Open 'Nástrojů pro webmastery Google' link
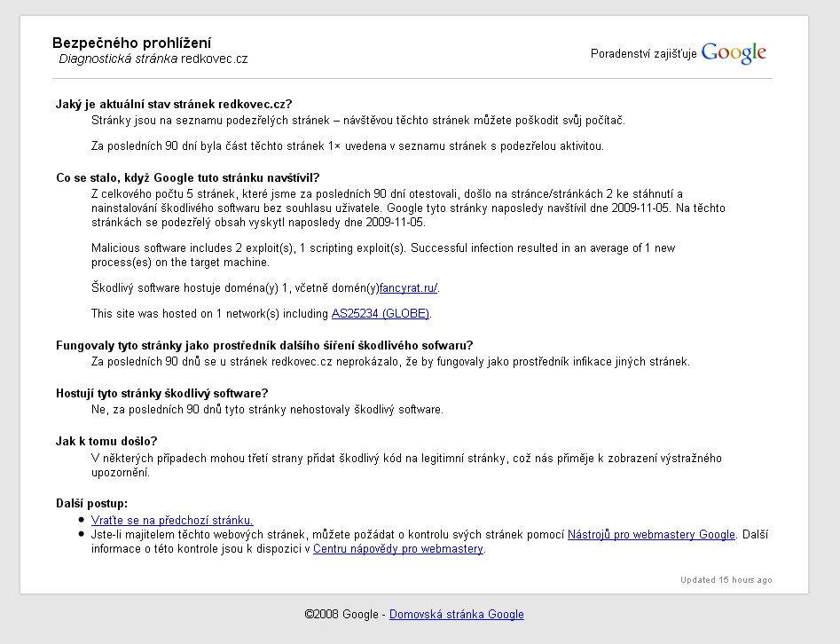Screen dimensions: 840x644 [x=651, y=535]
